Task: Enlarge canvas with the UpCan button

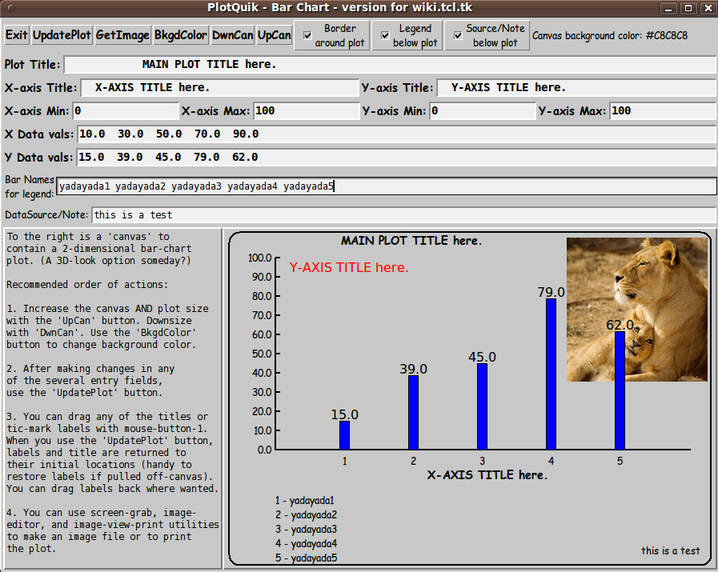Action: click(x=274, y=35)
